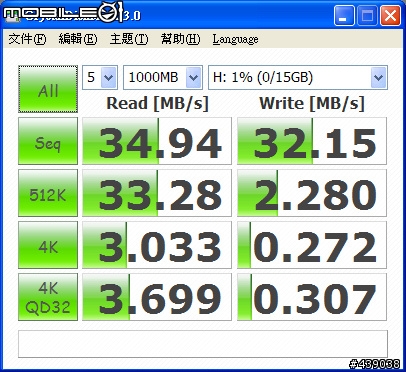Screen dimensions: 406x372
Task: Start the Seq sequential test
Action: click(x=48, y=141)
